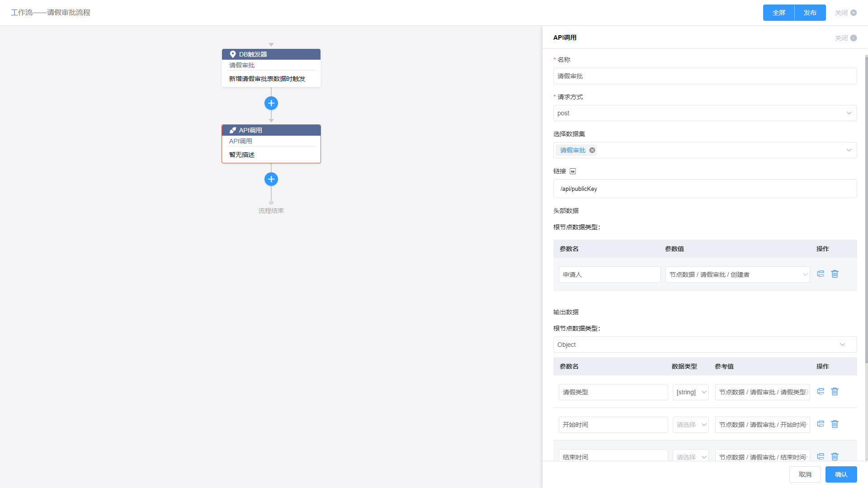This screenshot has width=868, height=488.
Task: Click into the 请假类型 parameter name field
Action: pyautogui.click(x=613, y=392)
